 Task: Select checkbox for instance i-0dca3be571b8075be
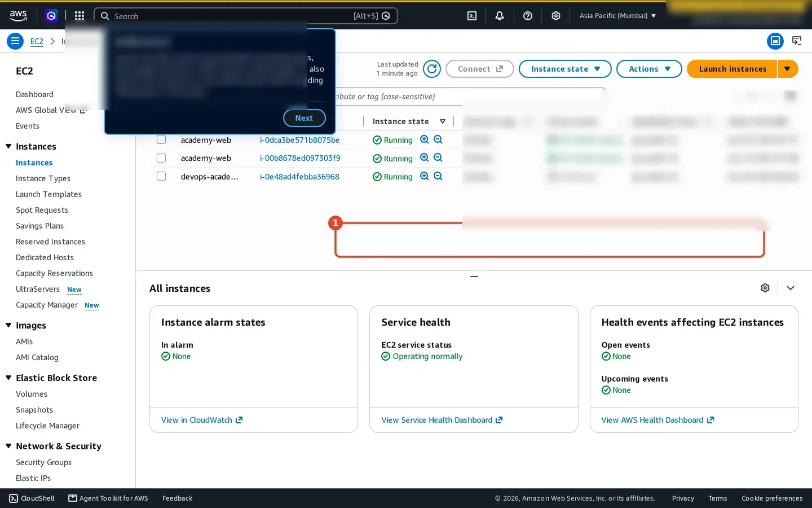(161, 139)
